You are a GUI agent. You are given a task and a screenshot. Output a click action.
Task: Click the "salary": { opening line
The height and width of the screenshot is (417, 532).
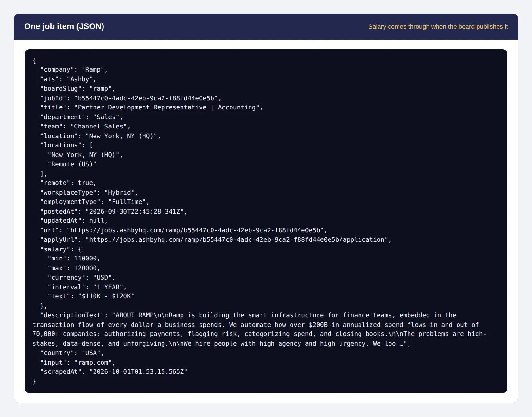click(x=61, y=249)
